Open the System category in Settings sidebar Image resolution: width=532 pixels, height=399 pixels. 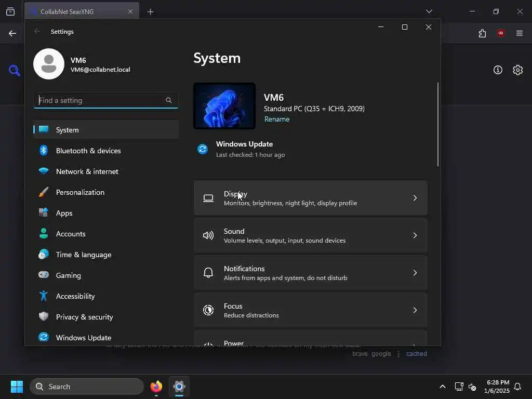(x=106, y=129)
